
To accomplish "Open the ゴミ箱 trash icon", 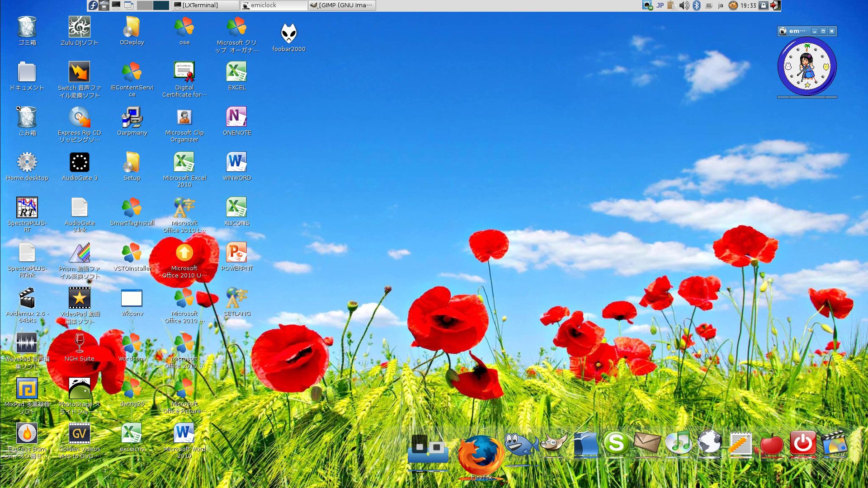I will point(26,26).
